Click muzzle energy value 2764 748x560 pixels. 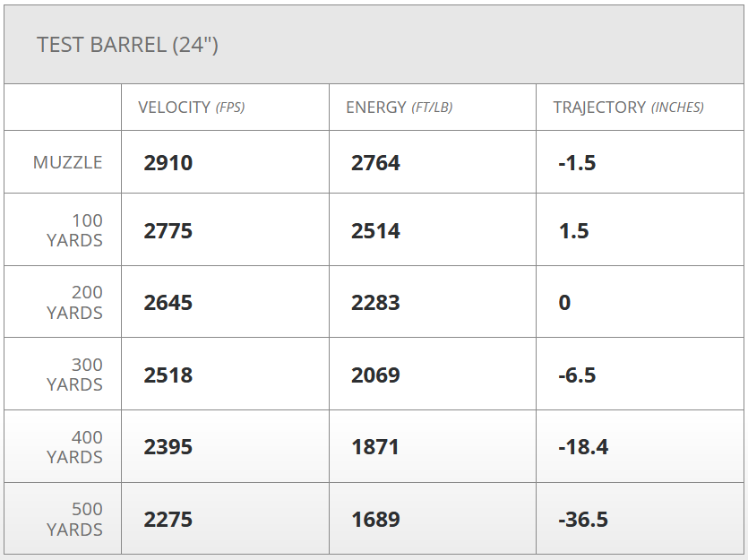375,163
